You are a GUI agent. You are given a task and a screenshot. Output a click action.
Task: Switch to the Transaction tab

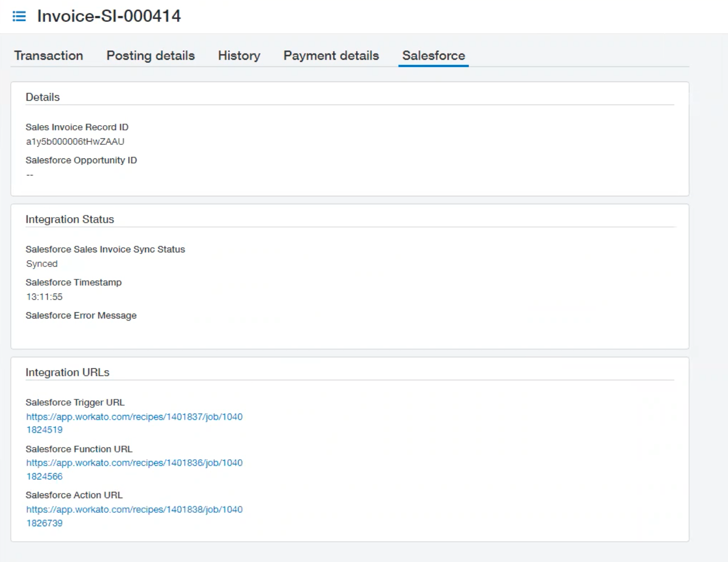pyautogui.click(x=48, y=55)
